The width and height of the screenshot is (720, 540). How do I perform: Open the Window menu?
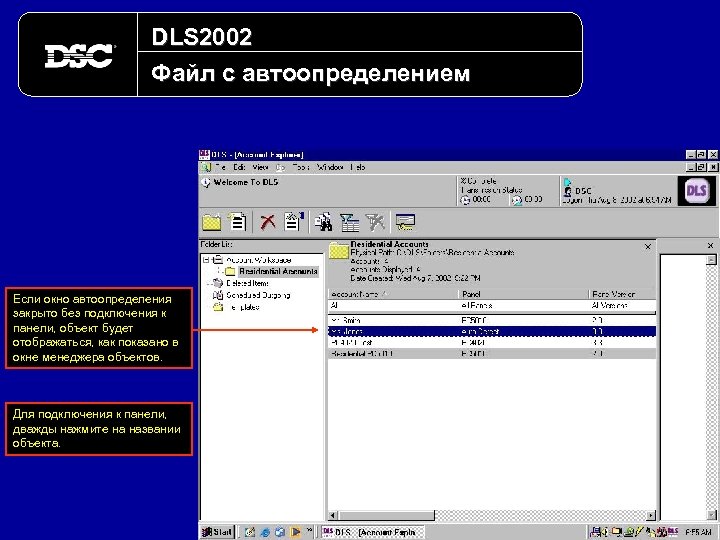330,167
